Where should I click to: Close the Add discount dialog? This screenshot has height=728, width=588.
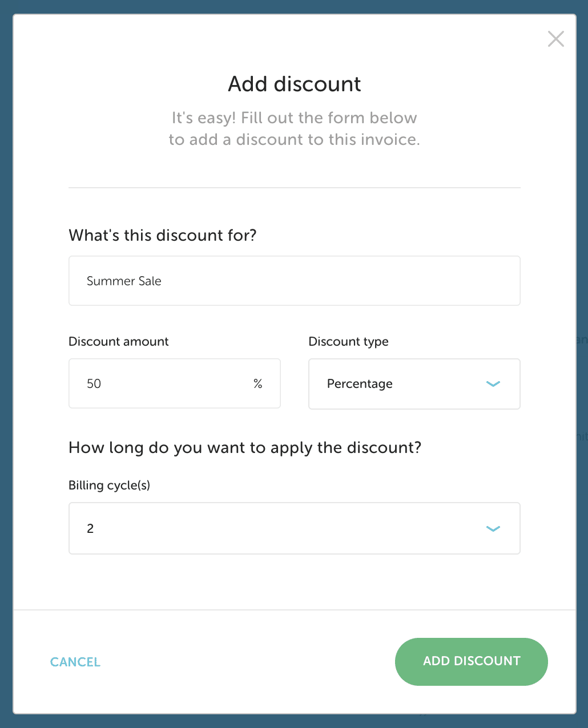point(555,39)
